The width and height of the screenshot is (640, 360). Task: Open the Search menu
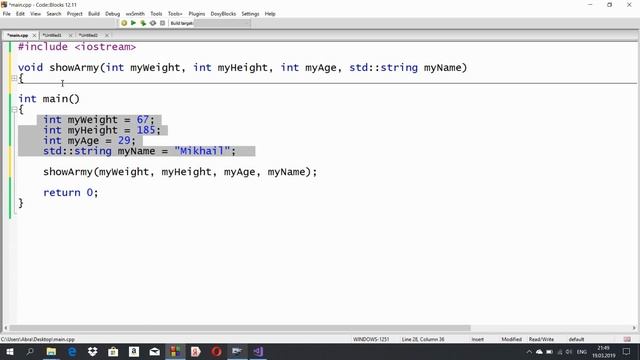[x=53, y=14]
